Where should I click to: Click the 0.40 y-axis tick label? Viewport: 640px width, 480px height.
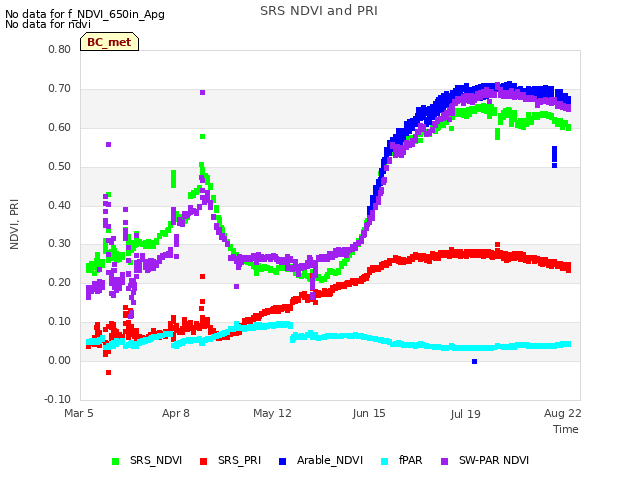coord(60,205)
